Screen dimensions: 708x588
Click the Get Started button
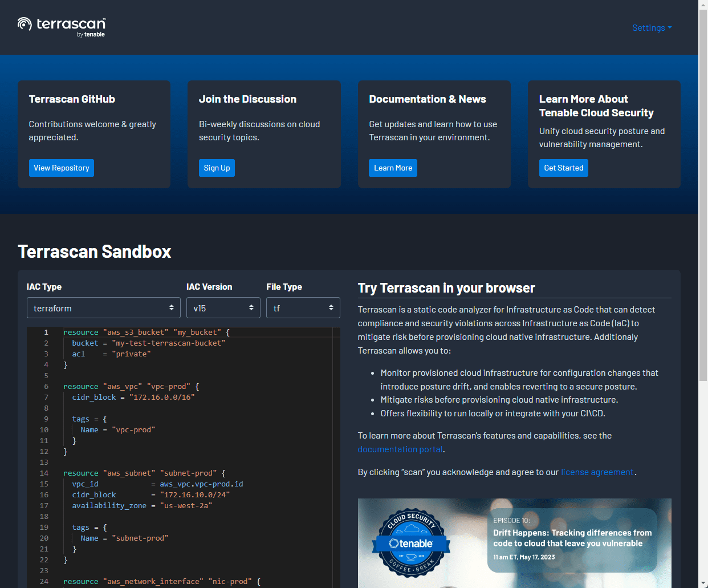click(564, 168)
